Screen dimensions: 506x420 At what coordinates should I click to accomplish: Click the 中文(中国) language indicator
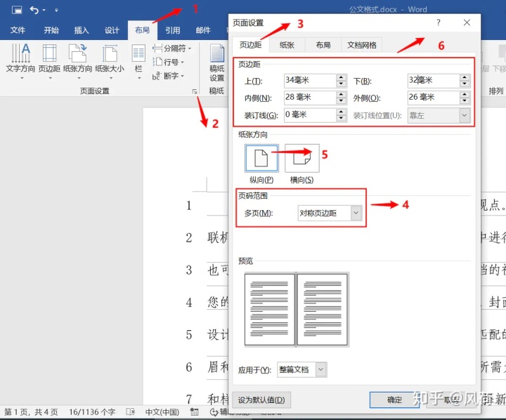click(x=162, y=412)
